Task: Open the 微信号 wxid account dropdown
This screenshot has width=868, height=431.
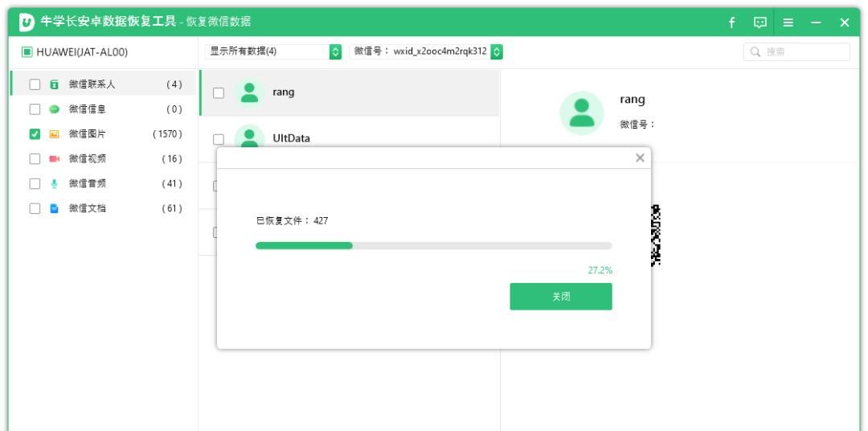Action: click(x=426, y=51)
